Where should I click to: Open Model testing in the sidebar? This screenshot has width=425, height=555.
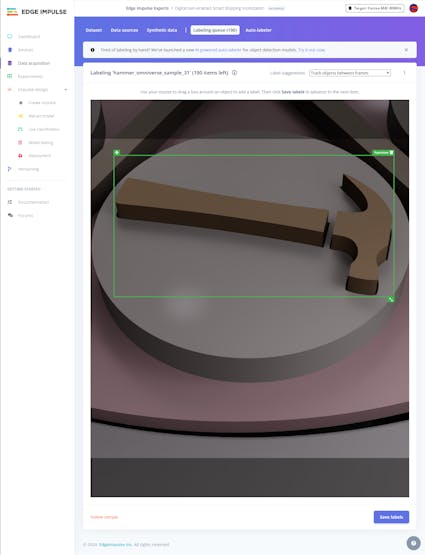coord(20,143)
